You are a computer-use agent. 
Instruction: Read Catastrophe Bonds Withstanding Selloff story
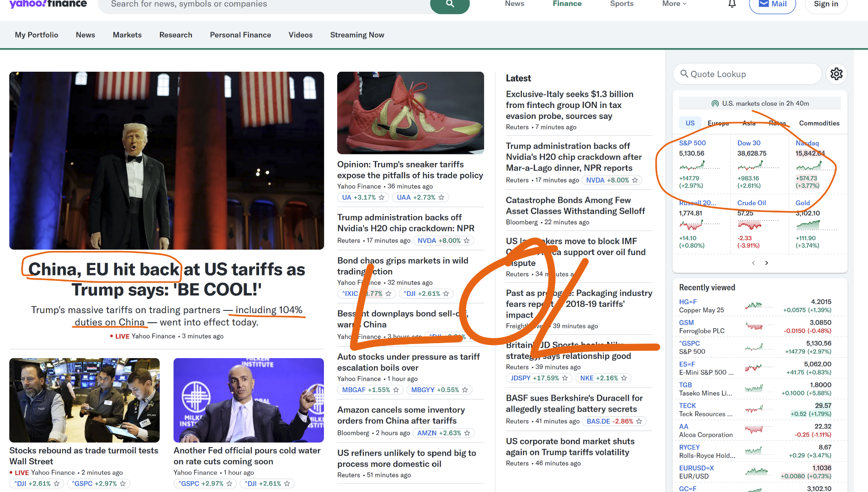pyautogui.click(x=575, y=206)
